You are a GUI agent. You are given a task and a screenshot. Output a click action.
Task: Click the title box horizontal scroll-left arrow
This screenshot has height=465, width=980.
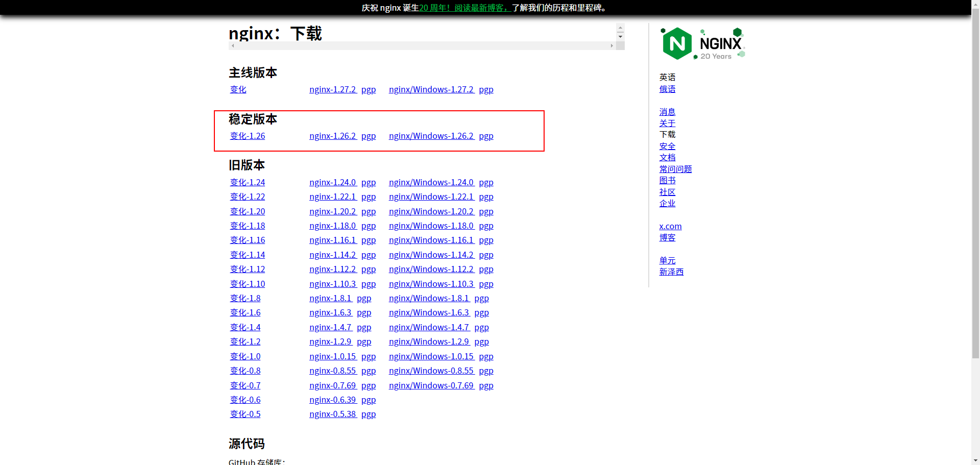click(233, 46)
